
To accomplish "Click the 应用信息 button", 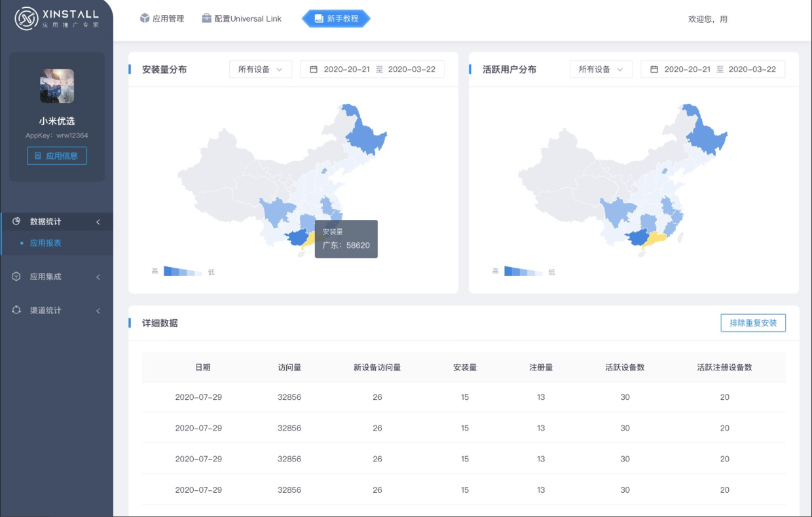I will click(x=57, y=156).
